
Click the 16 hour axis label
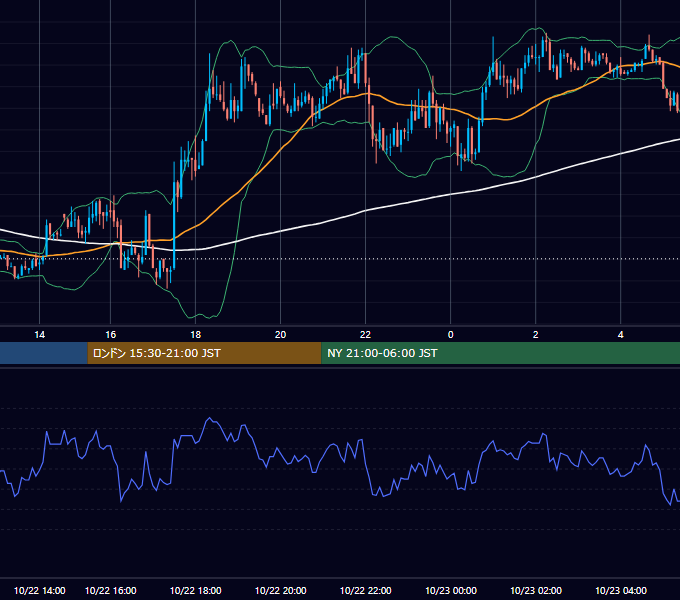[x=111, y=335]
